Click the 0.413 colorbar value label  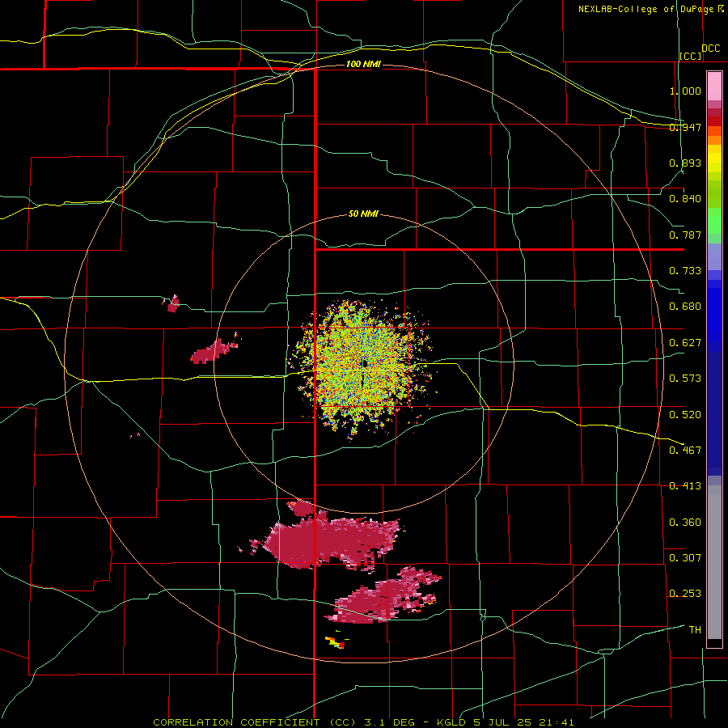point(685,486)
